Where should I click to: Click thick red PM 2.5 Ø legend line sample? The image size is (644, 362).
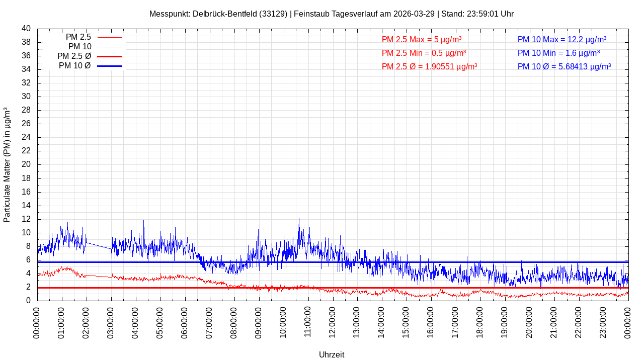110,56
